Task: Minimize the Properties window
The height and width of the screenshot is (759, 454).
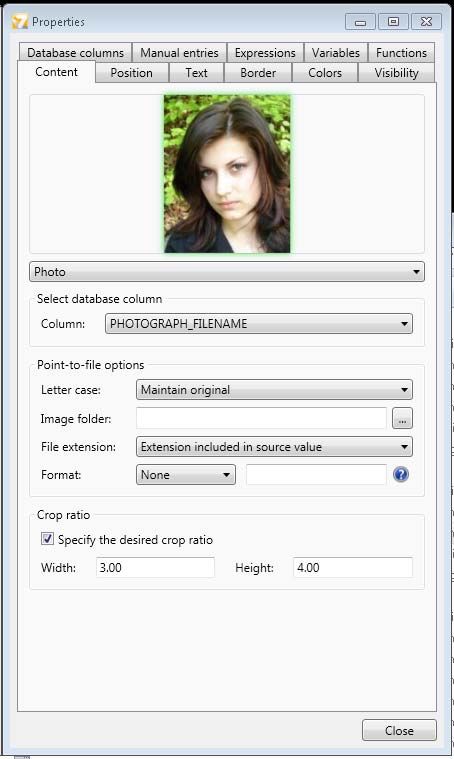Action: (360, 22)
